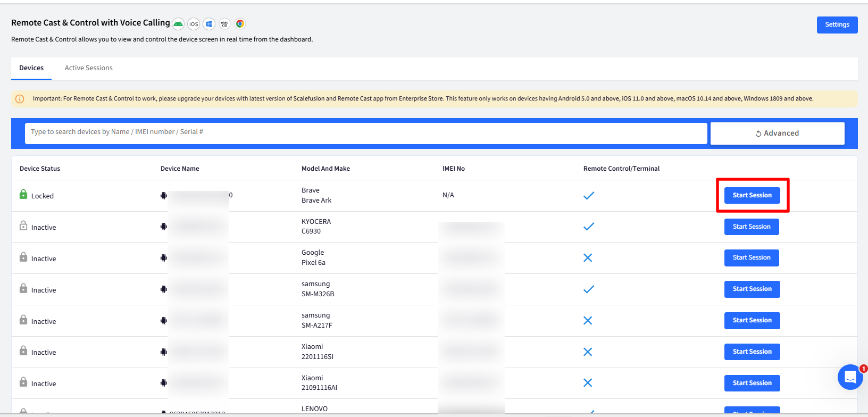Start Session for the Google Pixel 6a
This screenshot has width=868, height=417.
pyautogui.click(x=752, y=257)
